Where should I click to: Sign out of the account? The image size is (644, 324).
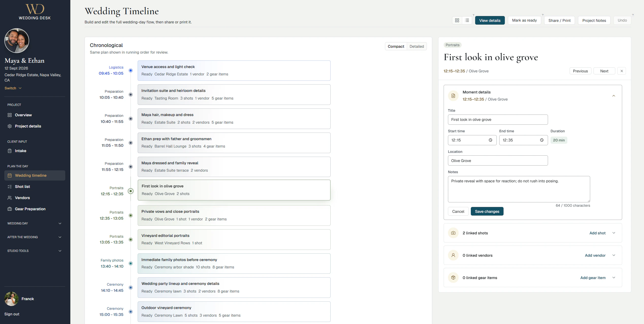pos(12,314)
